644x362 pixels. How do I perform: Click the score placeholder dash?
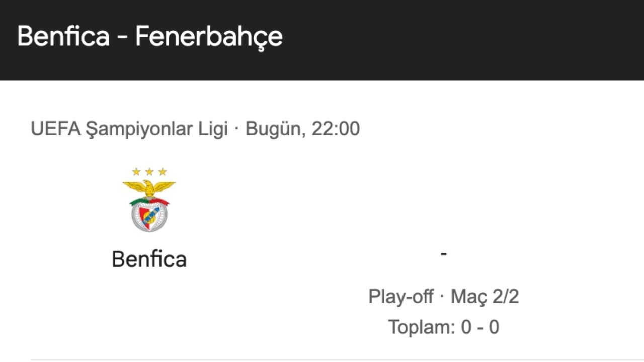tap(443, 254)
